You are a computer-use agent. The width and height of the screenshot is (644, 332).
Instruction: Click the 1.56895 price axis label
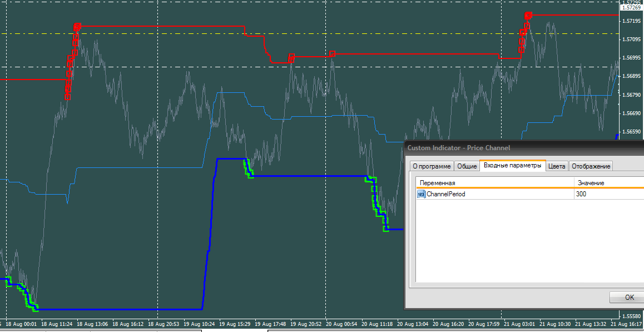click(x=632, y=76)
